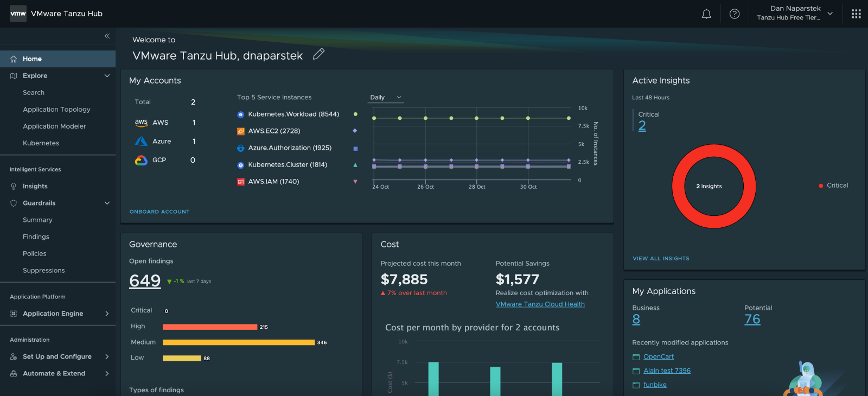Click the VMware logo in header
The width and height of the screenshot is (868, 396).
[x=18, y=14]
